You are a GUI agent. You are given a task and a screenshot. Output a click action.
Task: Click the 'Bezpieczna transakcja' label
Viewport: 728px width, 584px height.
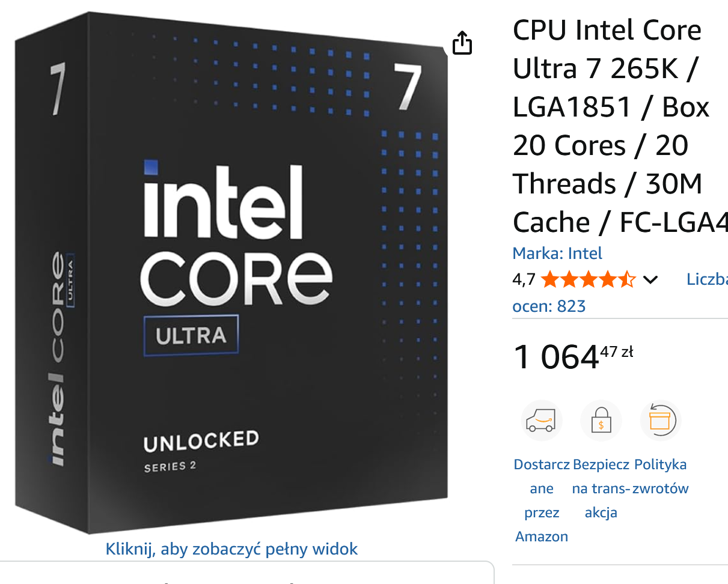[x=601, y=488]
